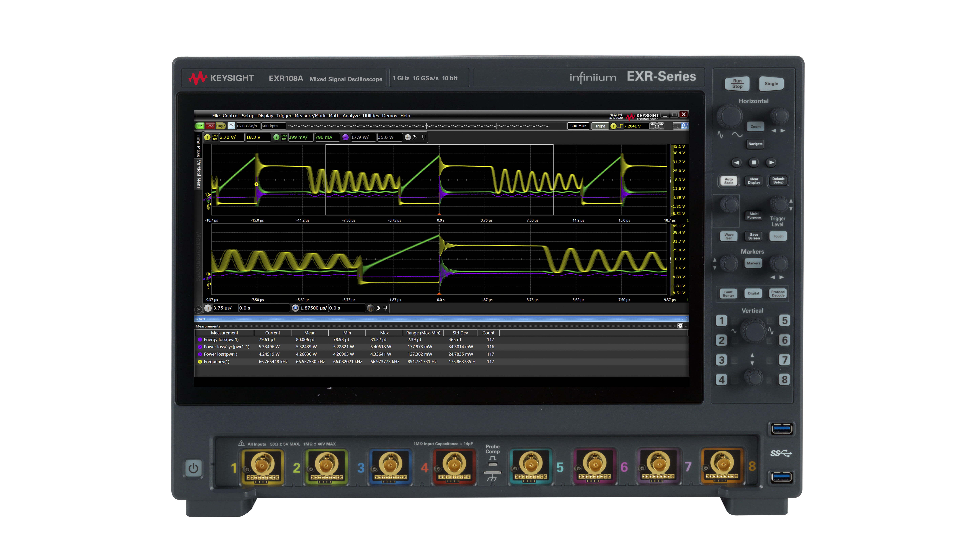Toggle the purple pwr waveform indicator
The image size is (980, 551).
point(345,137)
